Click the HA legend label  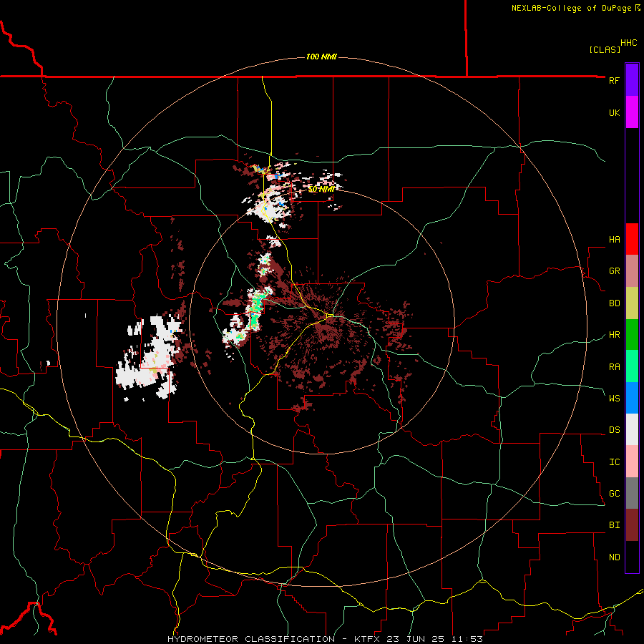[x=614, y=240]
